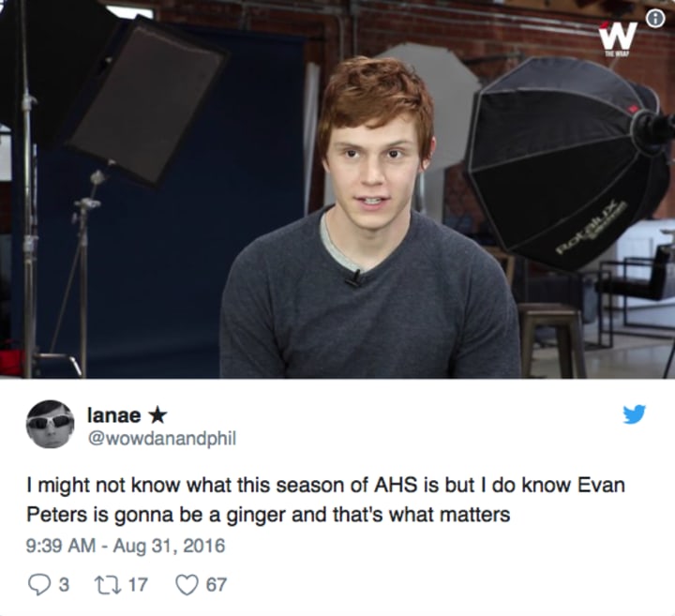Visit the @wowdanandphil handle link
This screenshot has width=675, height=616.
pyautogui.click(x=162, y=439)
